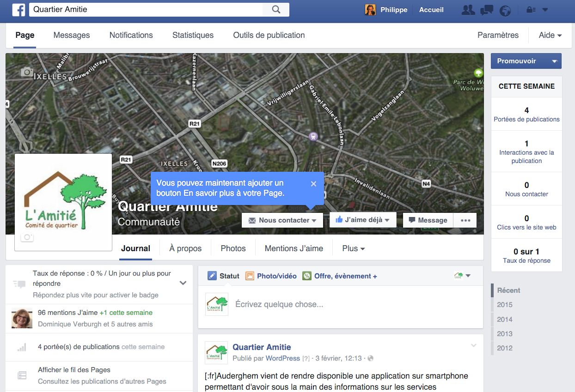Click the cover photo camera icon

tap(27, 72)
